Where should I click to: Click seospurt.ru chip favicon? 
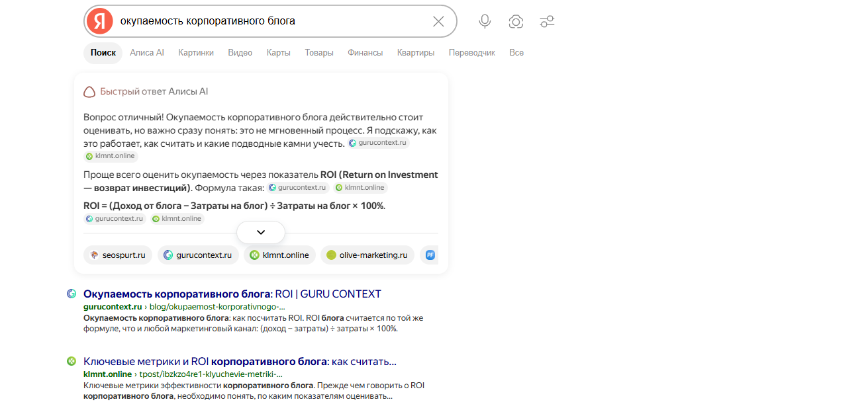(x=95, y=255)
